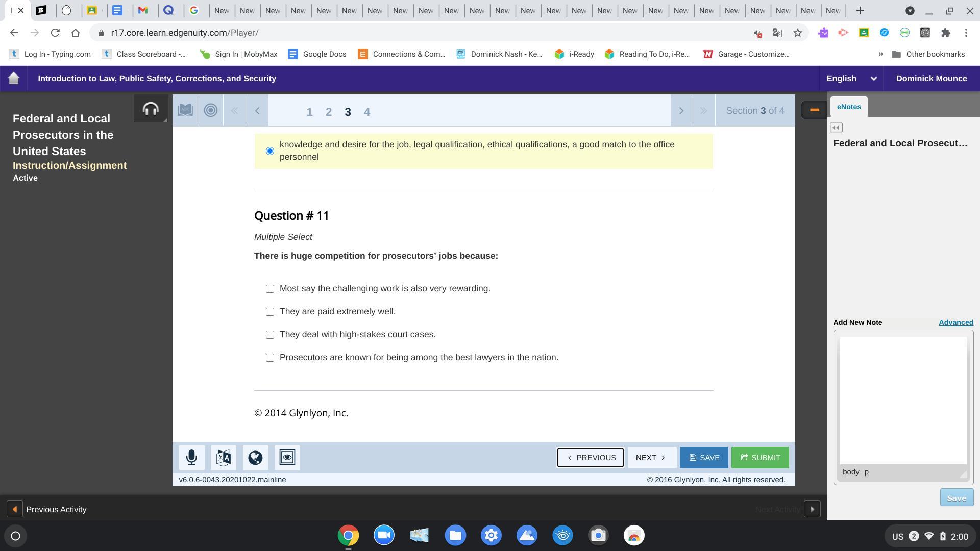Go to next section arrow
Viewport: 980px width, 551px height.
(x=681, y=111)
